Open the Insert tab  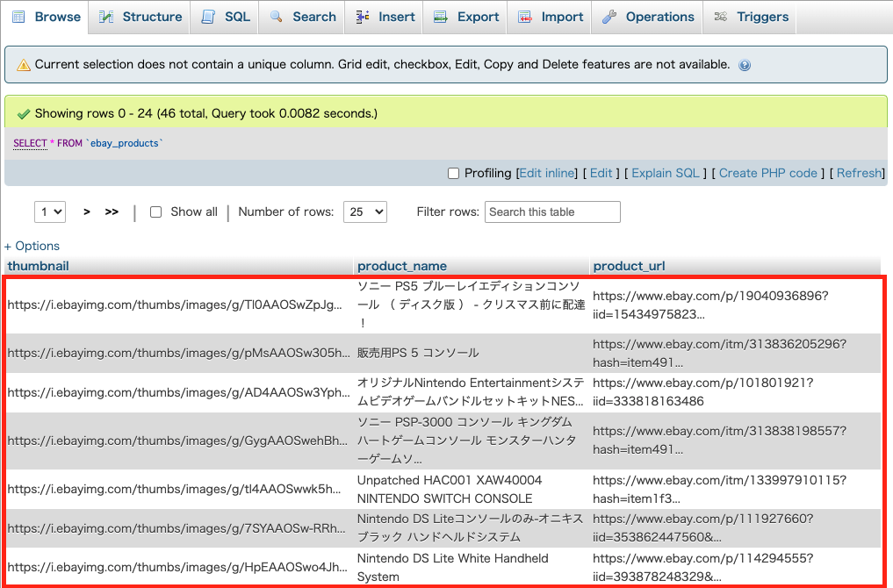pyautogui.click(x=385, y=17)
